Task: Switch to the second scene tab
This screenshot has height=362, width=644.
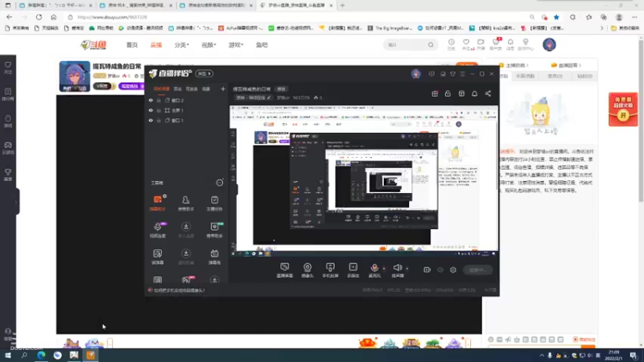Action: [x=177, y=88]
